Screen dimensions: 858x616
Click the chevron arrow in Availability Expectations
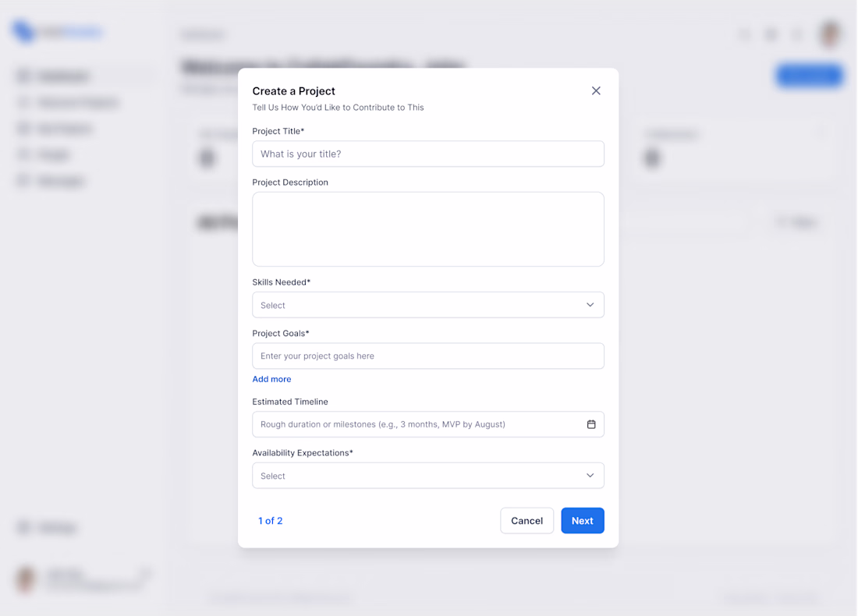pos(590,476)
